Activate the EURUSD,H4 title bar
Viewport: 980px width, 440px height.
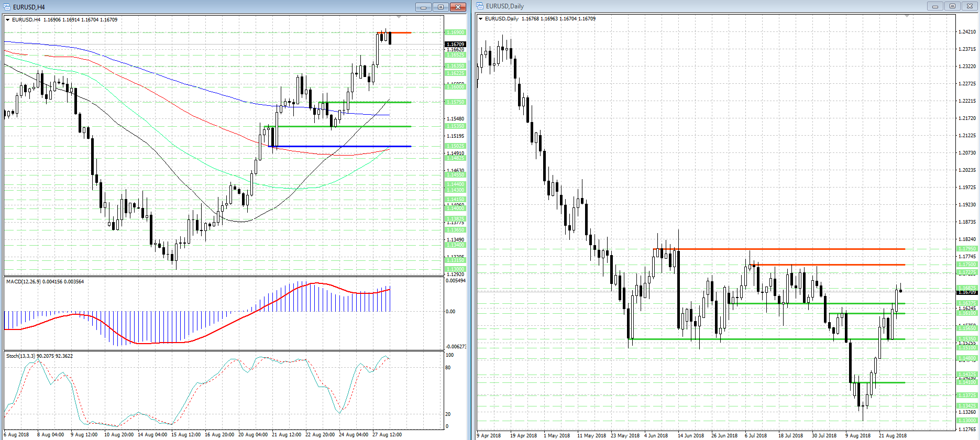click(x=210, y=7)
